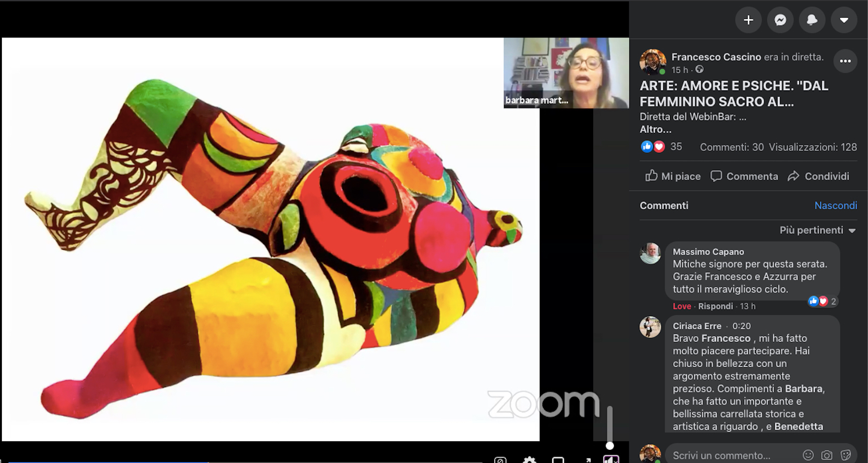Open the notifications bell
868x463 pixels.
[x=812, y=20]
